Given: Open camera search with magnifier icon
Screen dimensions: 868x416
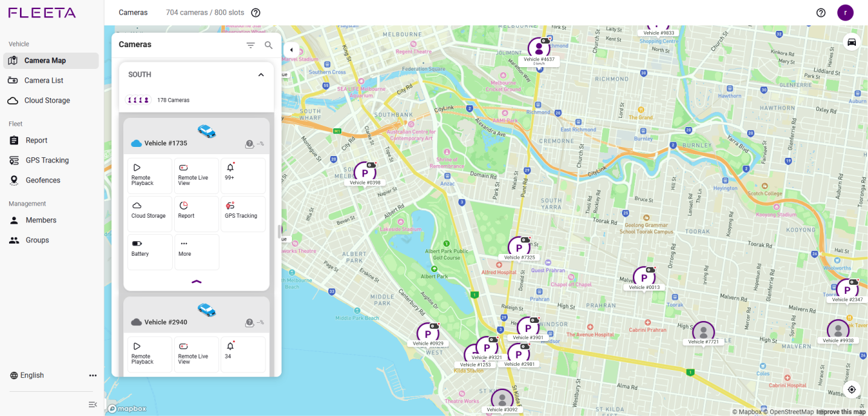Looking at the screenshot, I should tap(268, 45).
